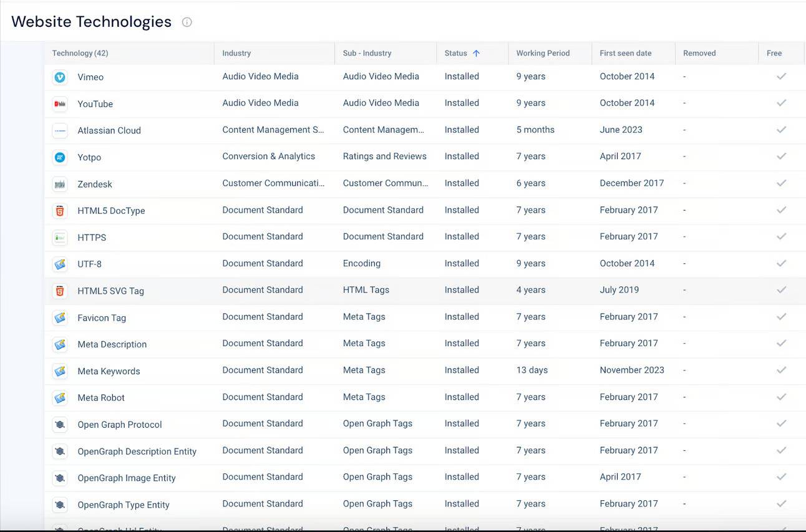Click the Open Graph Protocol icon
Image resolution: width=806 pixels, height=532 pixels.
pos(60,424)
